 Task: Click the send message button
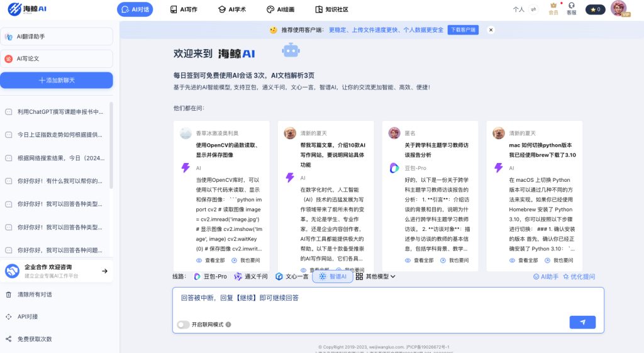pyautogui.click(x=582, y=322)
